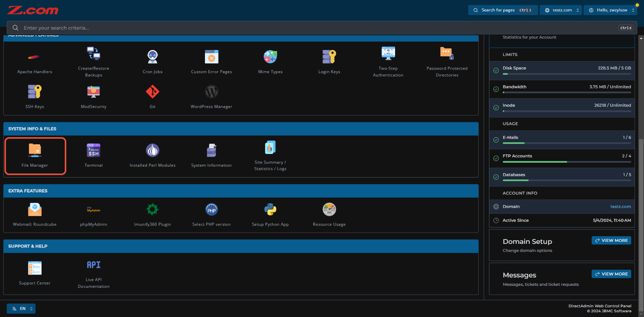Open Two-Step Authentication
Screen dimensions: 644x317
[388, 62]
